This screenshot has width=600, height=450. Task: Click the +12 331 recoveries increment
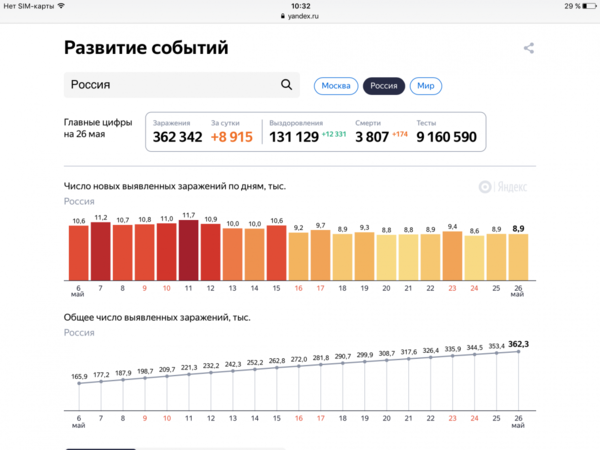pos(334,134)
